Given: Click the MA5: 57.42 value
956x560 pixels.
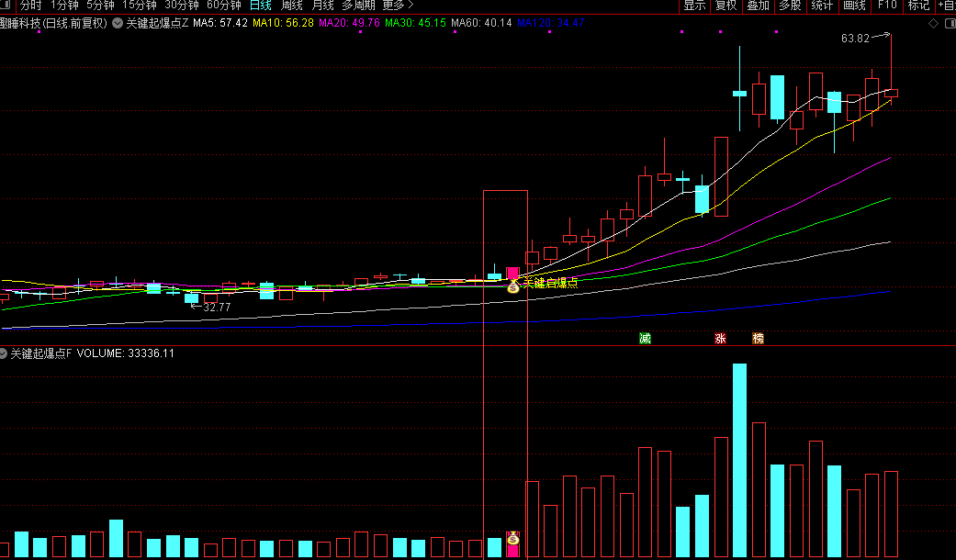Looking at the screenshot, I should point(220,23).
